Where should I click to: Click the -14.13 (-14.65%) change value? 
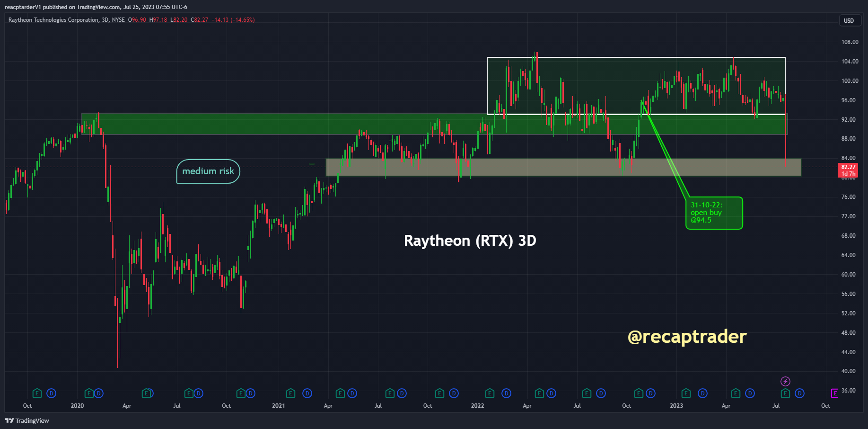pos(233,20)
